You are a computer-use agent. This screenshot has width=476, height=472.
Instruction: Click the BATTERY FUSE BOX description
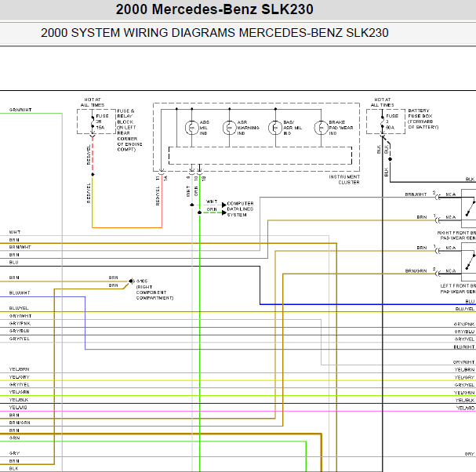tap(423, 118)
